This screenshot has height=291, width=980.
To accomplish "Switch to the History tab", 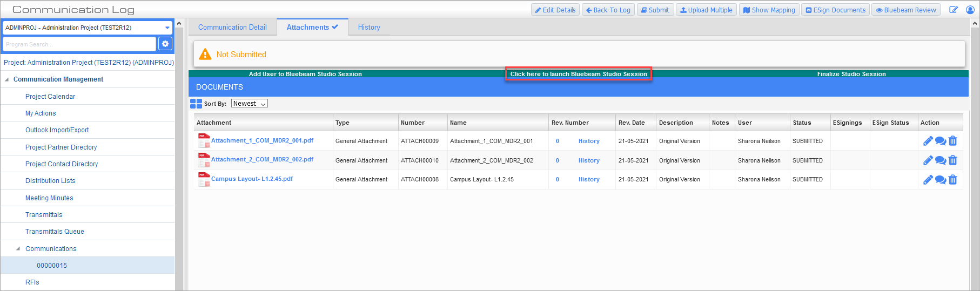I will (368, 28).
